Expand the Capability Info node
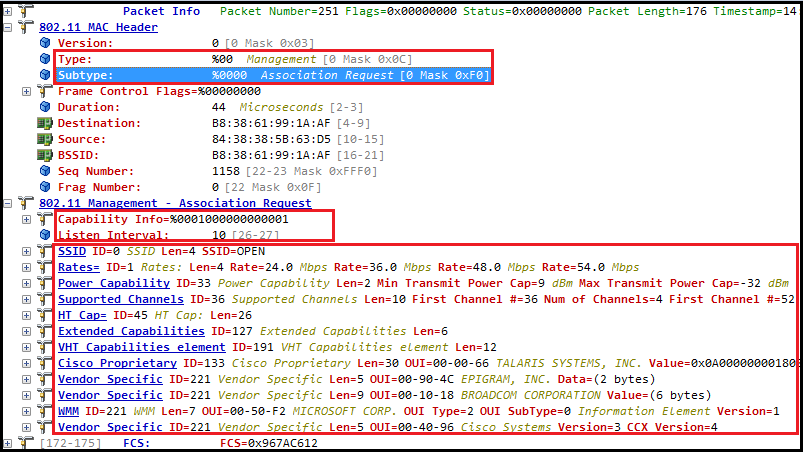The image size is (803, 452). (27, 219)
